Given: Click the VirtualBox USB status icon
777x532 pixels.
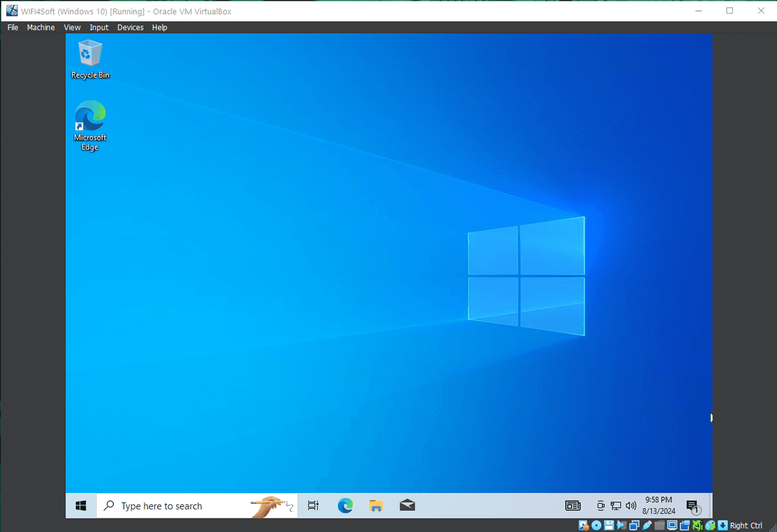Looking at the screenshot, I should point(647,526).
